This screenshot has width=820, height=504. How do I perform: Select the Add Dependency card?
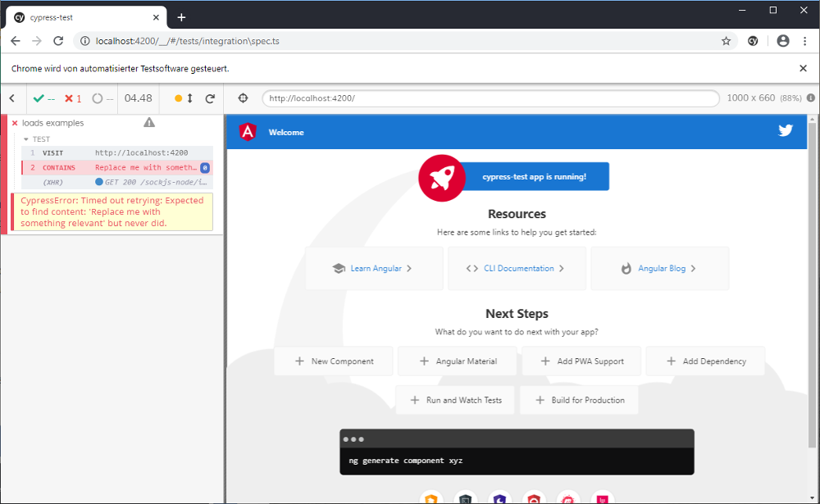tap(705, 361)
